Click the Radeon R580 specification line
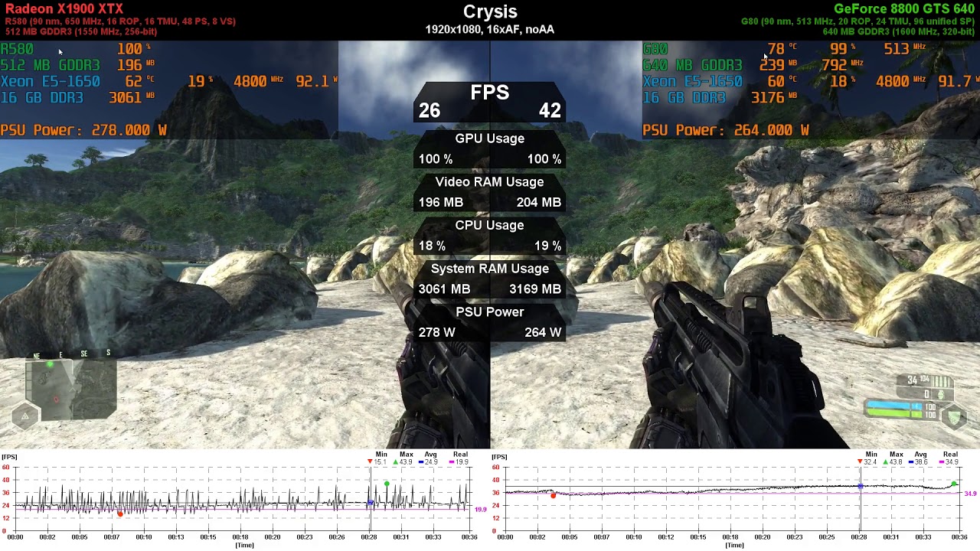Viewport: 980px width, 551px height. point(120,21)
